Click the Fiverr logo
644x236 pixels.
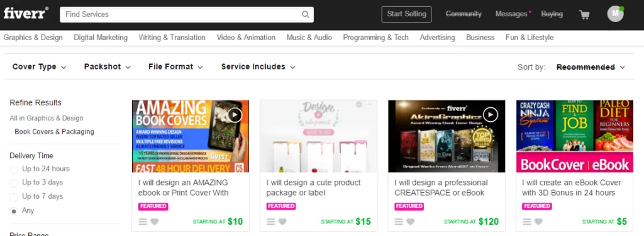tap(26, 13)
